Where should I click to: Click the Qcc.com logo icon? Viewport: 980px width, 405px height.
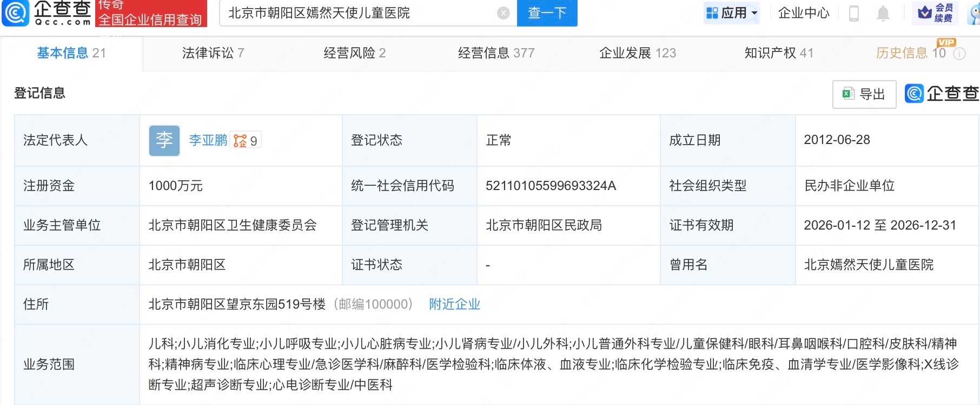pos(16,13)
